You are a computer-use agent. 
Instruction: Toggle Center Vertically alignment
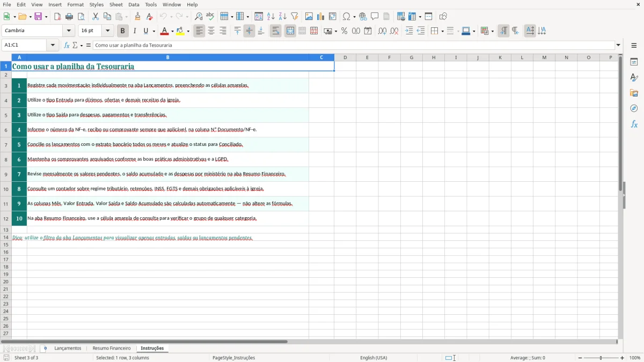coord(249,31)
